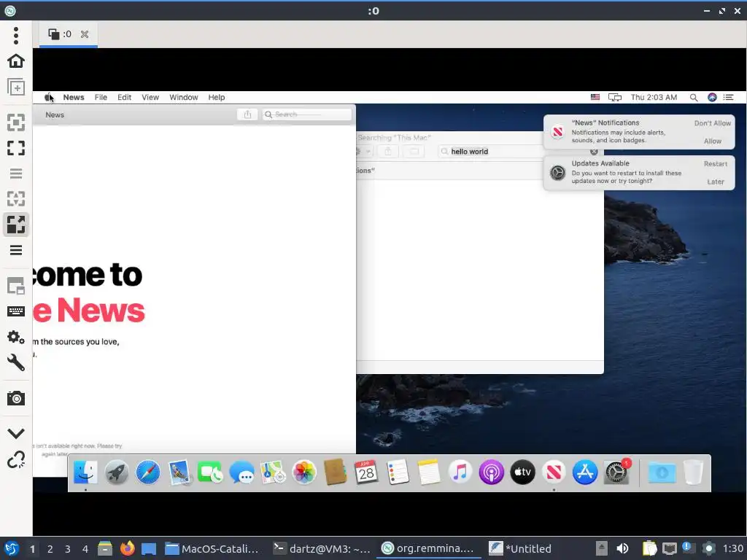The image size is (747, 560).
Task: Open the View menu
Action: (150, 97)
